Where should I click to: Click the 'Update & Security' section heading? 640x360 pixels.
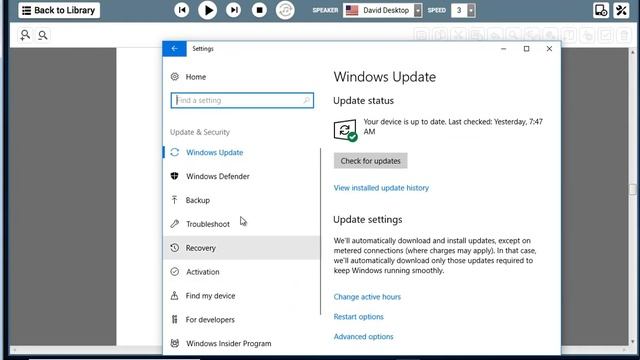(200, 132)
